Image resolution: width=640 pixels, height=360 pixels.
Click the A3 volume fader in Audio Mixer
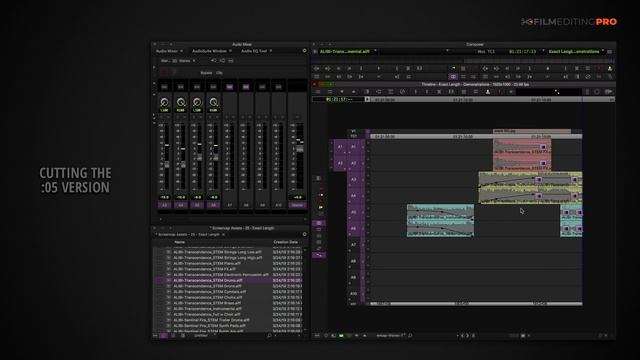(x=167, y=164)
